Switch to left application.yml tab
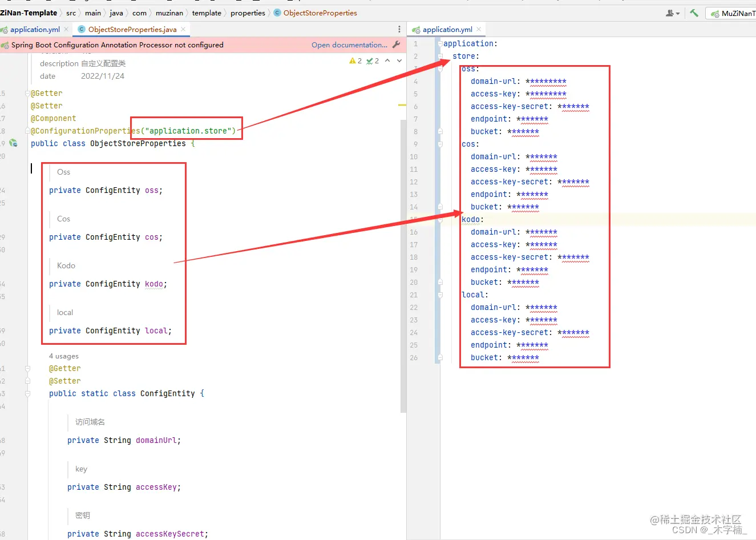 [35, 29]
